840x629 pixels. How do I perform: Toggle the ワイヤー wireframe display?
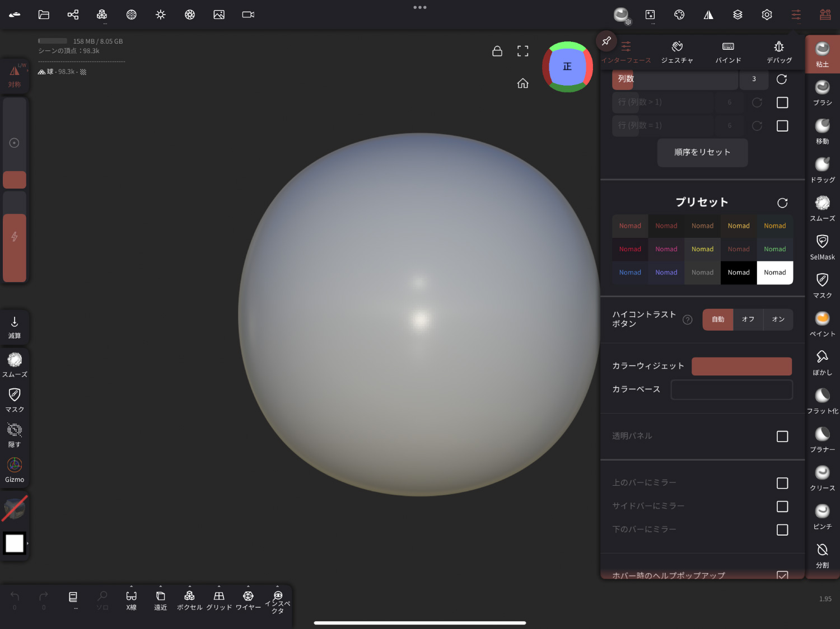click(x=248, y=600)
